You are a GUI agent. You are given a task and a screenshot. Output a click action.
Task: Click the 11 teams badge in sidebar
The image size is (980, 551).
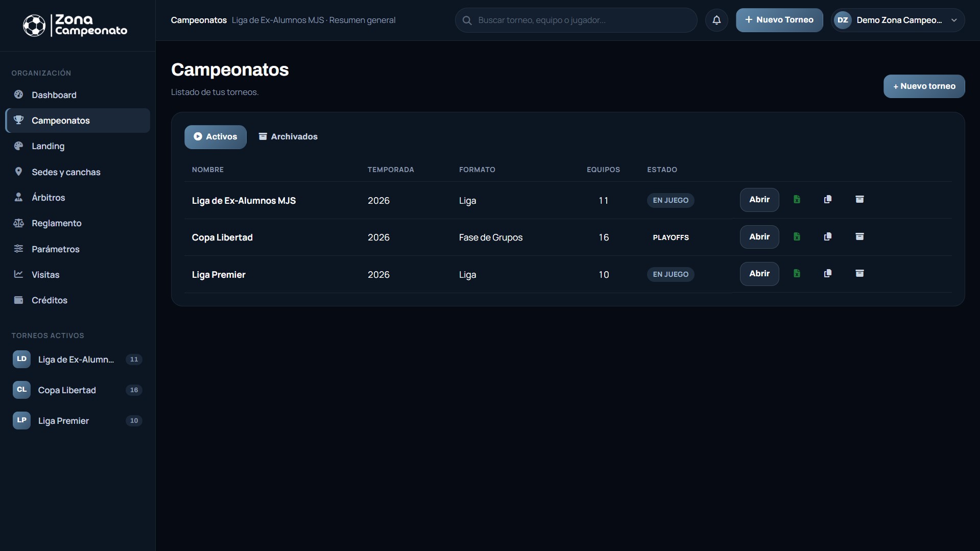(134, 360)
